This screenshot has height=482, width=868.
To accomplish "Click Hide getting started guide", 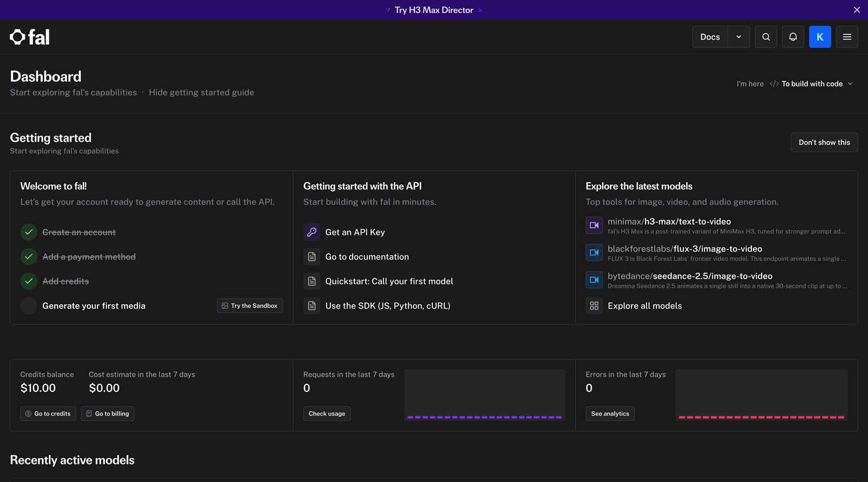I will pyautogui.click(x=201, y=92).
